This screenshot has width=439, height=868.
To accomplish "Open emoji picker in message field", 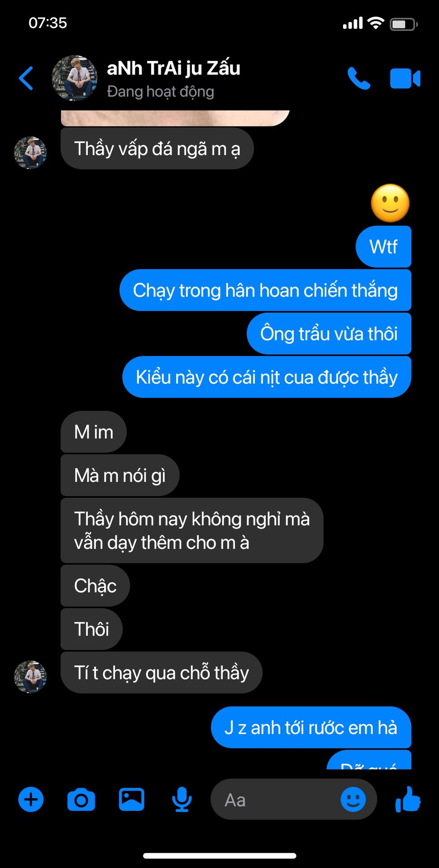I will 353,799.
